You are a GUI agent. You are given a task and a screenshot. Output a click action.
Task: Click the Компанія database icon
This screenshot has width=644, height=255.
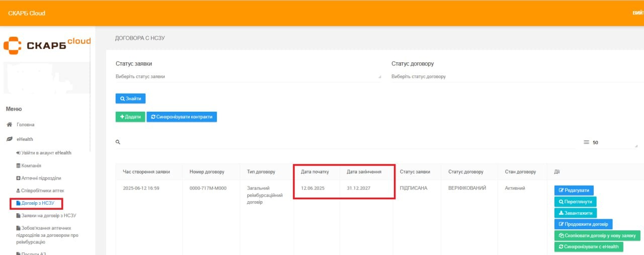[x=19, y=165]
